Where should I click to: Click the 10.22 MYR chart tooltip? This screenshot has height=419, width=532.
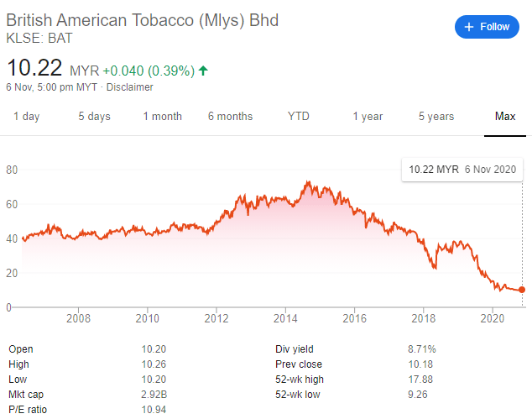(x=462, y=170)
